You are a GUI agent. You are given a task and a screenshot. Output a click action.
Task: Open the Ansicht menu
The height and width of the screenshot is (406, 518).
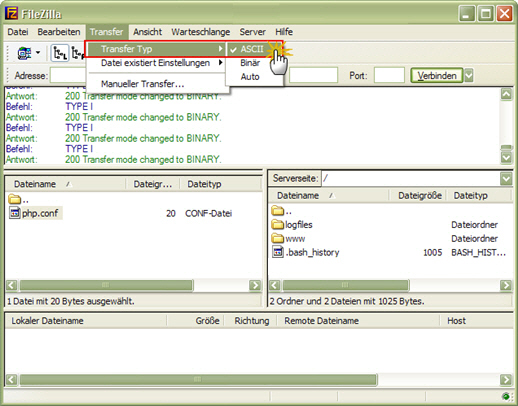(x=147, y=32)
